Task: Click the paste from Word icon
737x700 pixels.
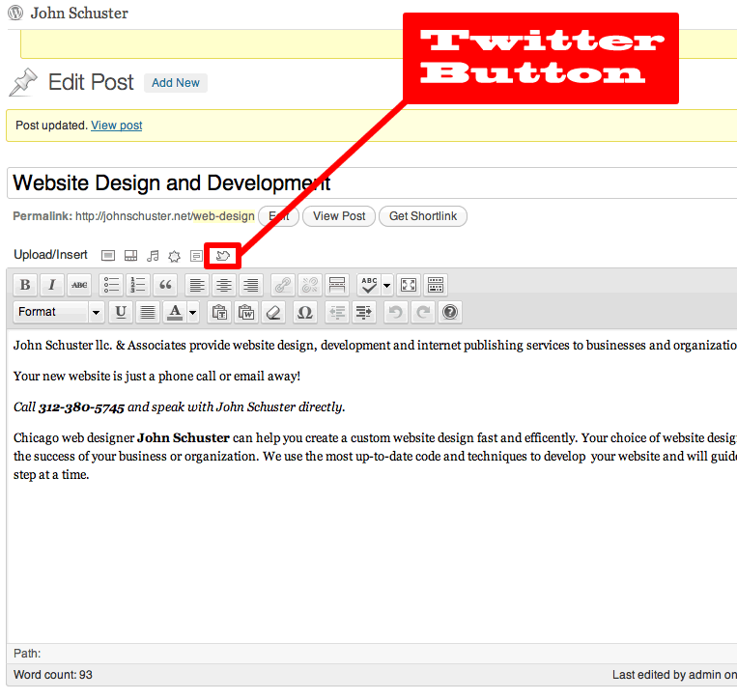Action: click(x=246, y=312)
